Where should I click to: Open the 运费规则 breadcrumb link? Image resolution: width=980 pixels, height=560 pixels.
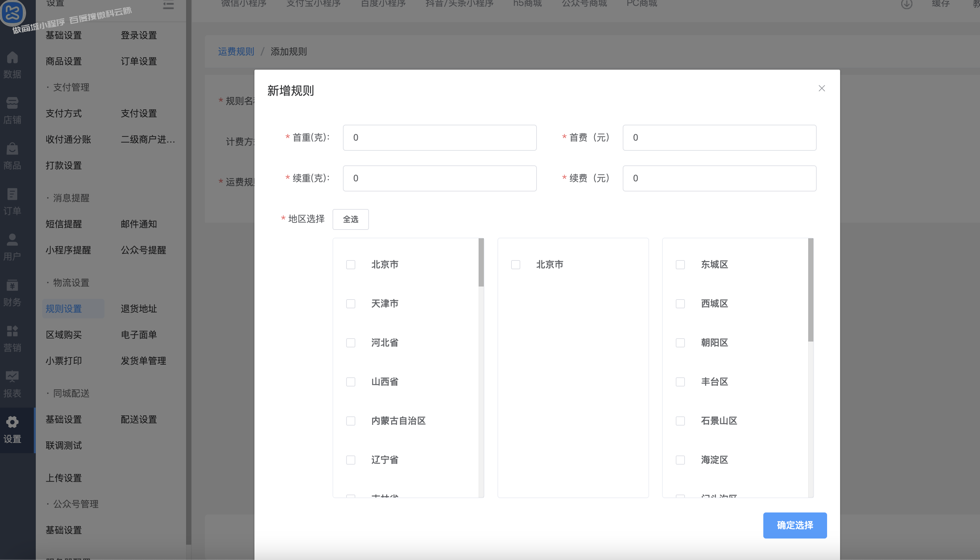coord(236,51)
